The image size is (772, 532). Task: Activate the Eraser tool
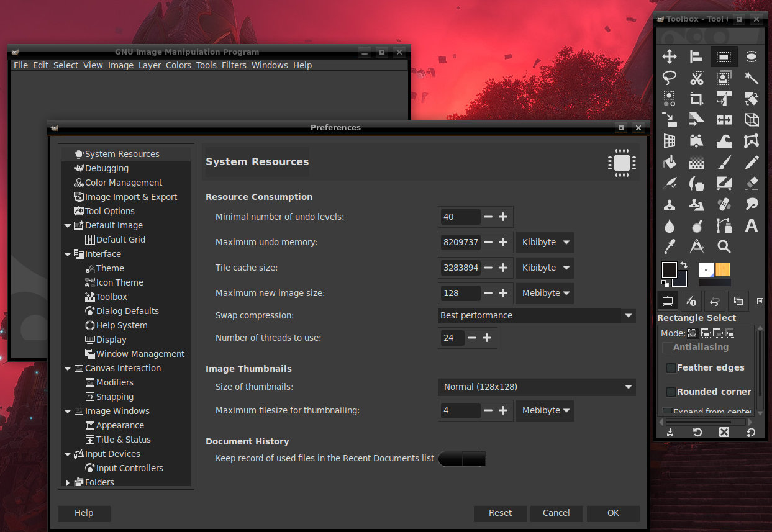752,184
